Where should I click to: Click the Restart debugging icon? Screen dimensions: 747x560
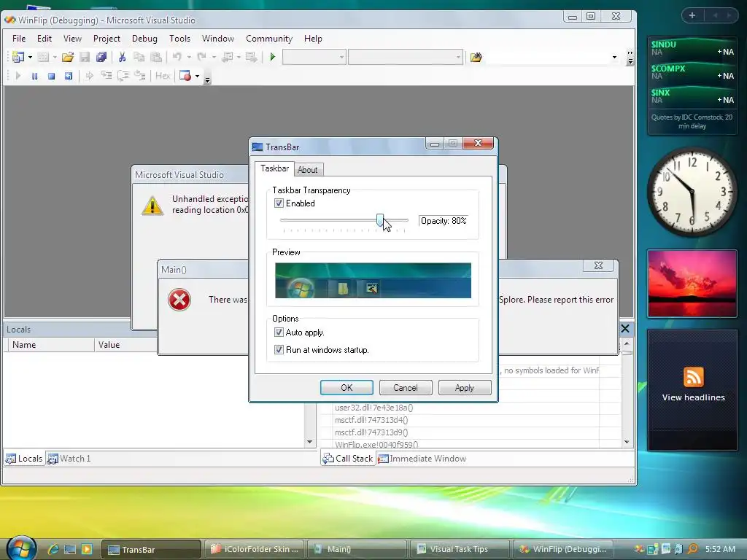[68, 76]
